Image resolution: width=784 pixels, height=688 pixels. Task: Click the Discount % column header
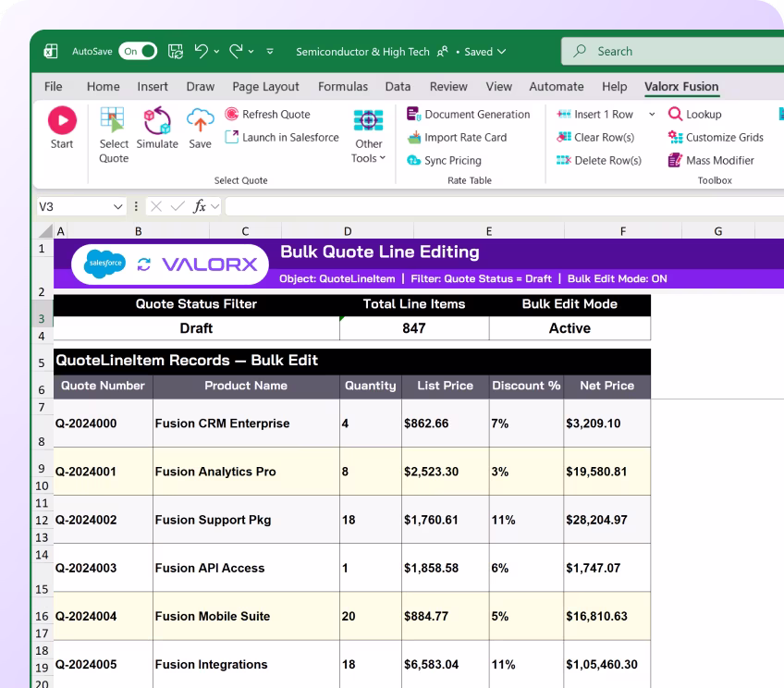(x=526, y=386)
